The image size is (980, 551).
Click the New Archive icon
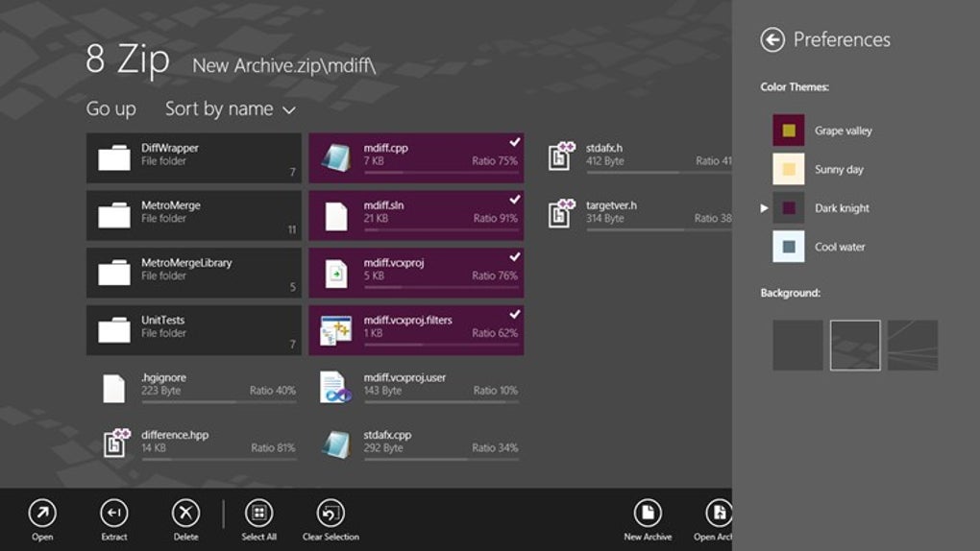648,514
